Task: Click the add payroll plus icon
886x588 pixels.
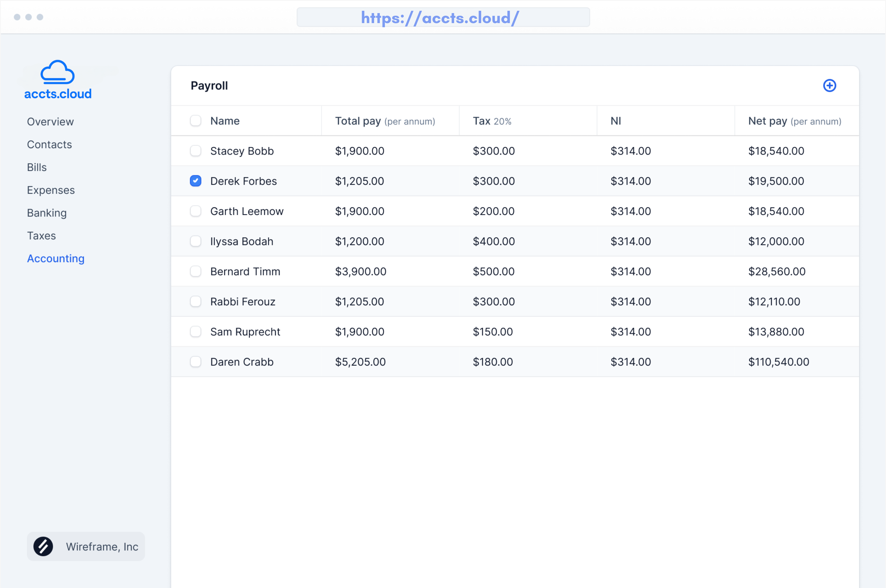Action: pyautogui.click(x=829, y=86)
